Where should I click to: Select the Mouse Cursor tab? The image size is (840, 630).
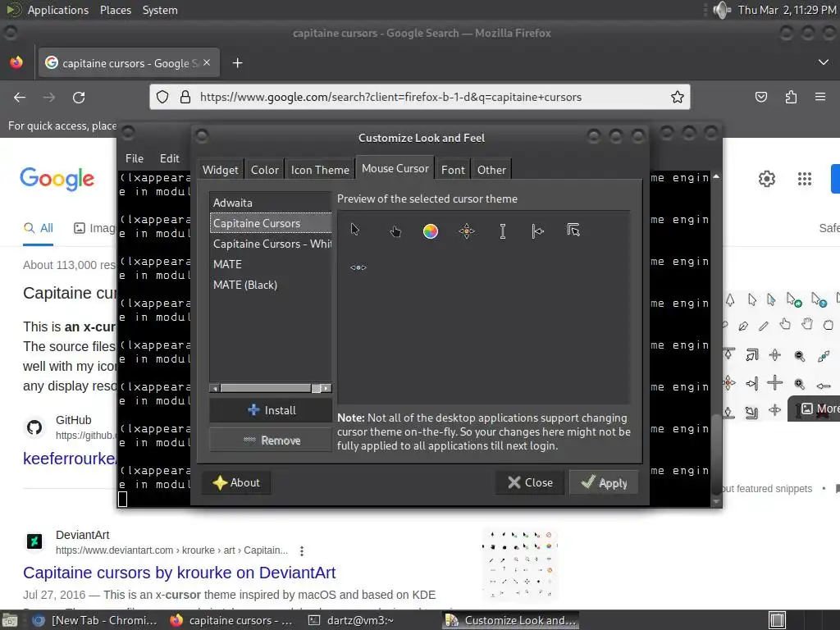(395, 168)
